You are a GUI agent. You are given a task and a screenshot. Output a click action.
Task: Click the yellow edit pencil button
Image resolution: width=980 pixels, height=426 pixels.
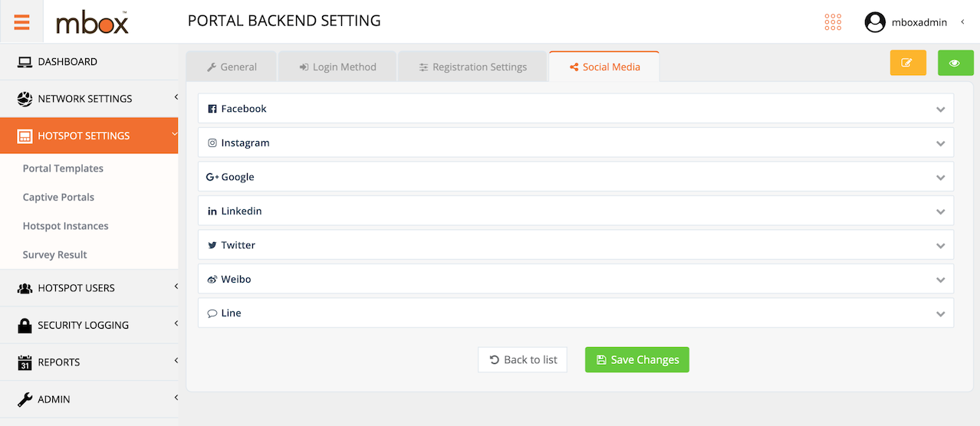[908, 63]
